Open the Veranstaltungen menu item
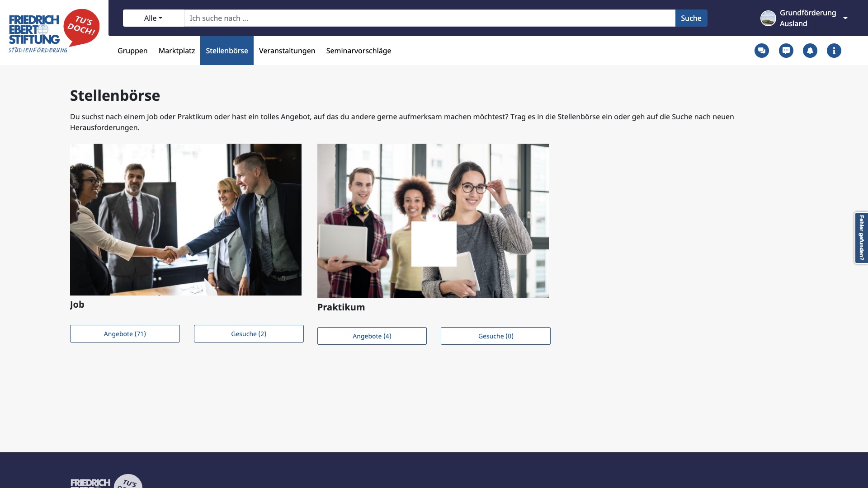Screen dimensions: 868x488 tap(287, 51)
